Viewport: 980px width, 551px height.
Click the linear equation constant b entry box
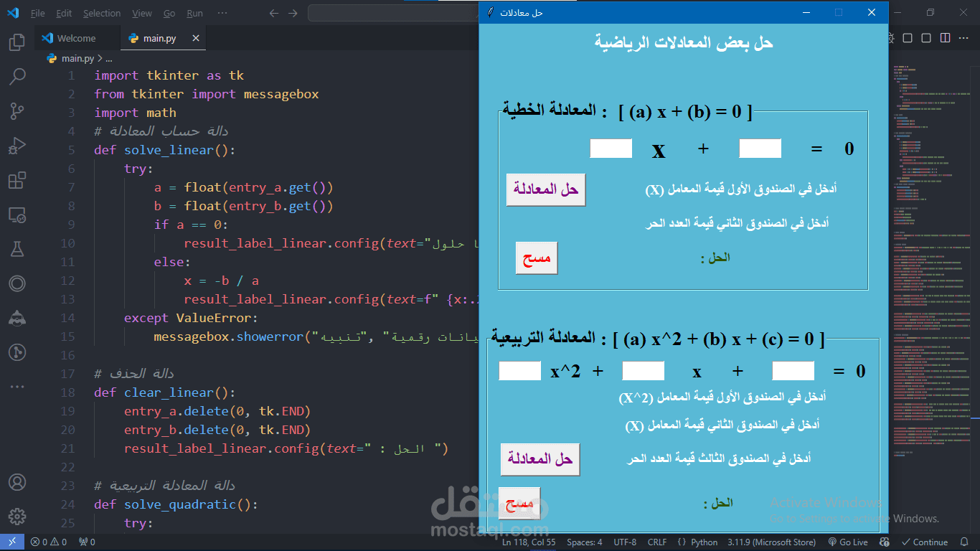[760, 149]
